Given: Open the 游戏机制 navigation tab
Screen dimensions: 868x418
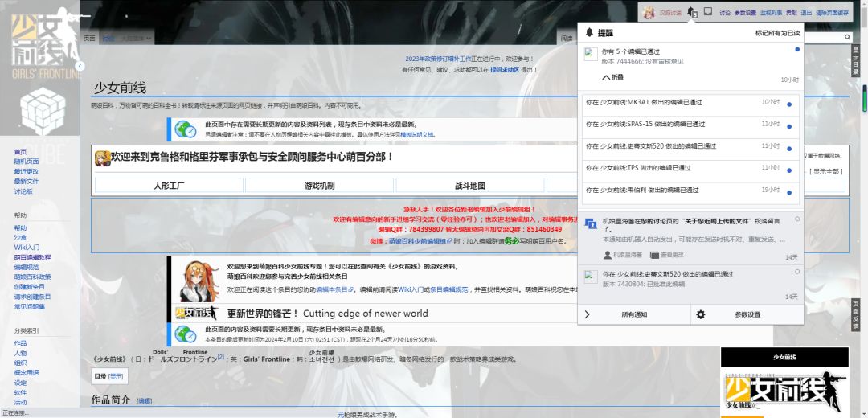Looking at the screenshot, I should 319,186.
